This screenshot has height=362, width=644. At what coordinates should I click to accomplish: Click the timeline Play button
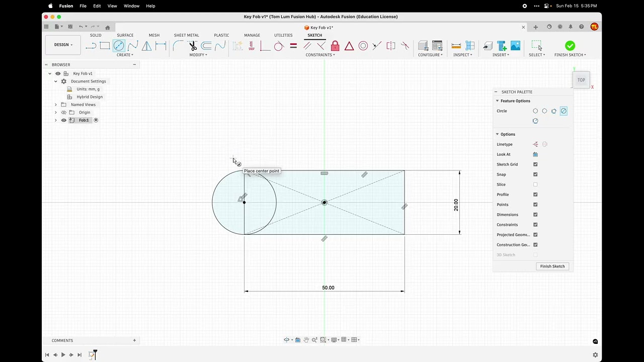[63, 355]
